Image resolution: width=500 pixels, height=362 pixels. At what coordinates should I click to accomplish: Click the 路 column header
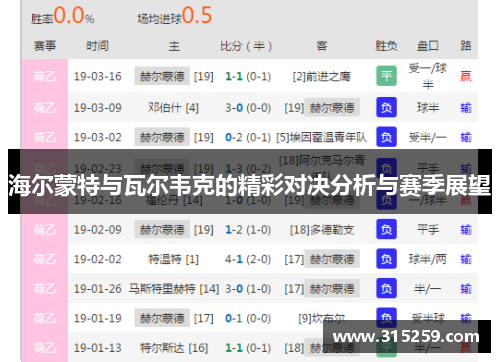tap(466, 46)
